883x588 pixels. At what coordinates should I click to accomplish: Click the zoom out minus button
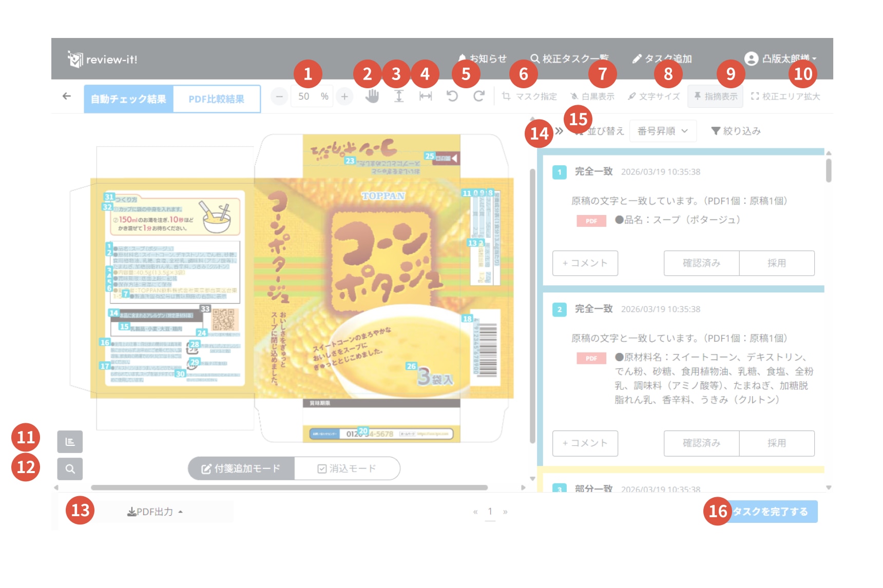(279, 96)
